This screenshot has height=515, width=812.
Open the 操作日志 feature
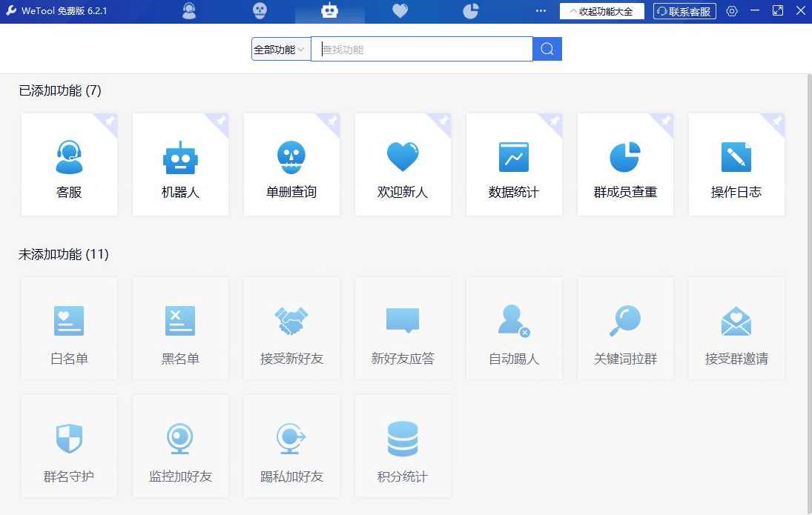tap(736, 164)
